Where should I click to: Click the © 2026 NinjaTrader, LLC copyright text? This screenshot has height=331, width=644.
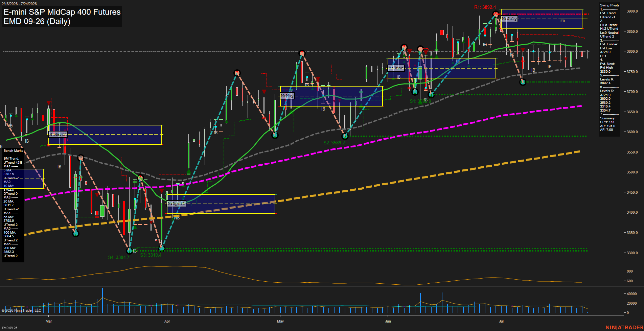[21, 310]
